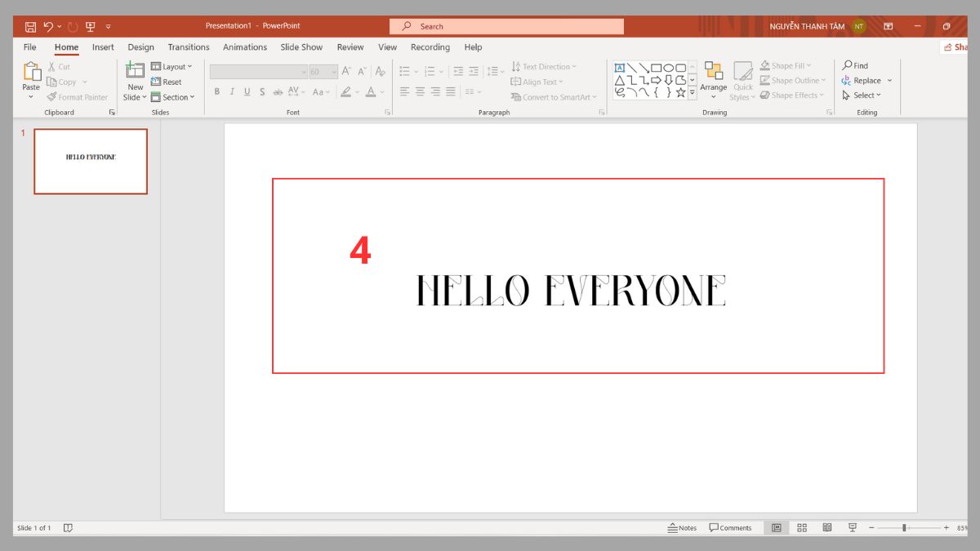Toggle underline formatting

tap(247, 91)
